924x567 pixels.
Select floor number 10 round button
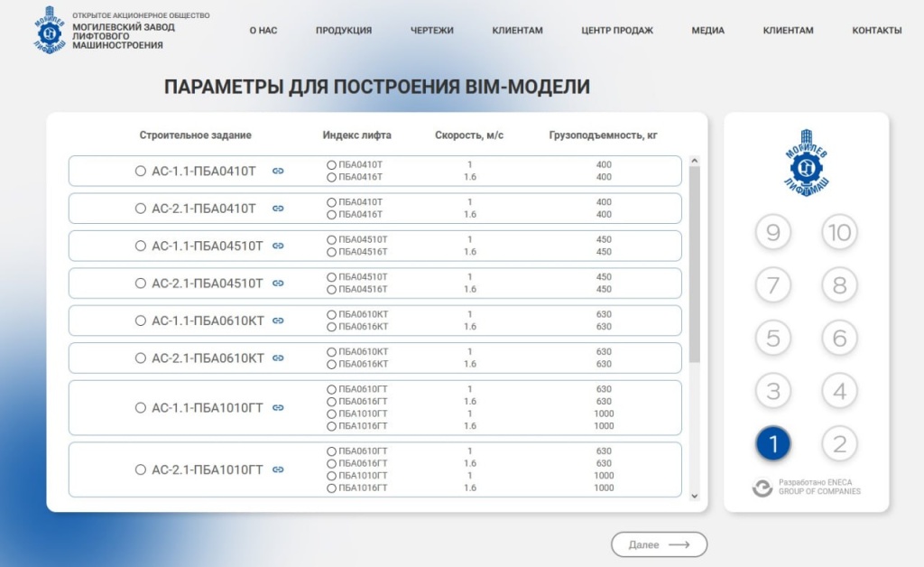click(839, 232)
